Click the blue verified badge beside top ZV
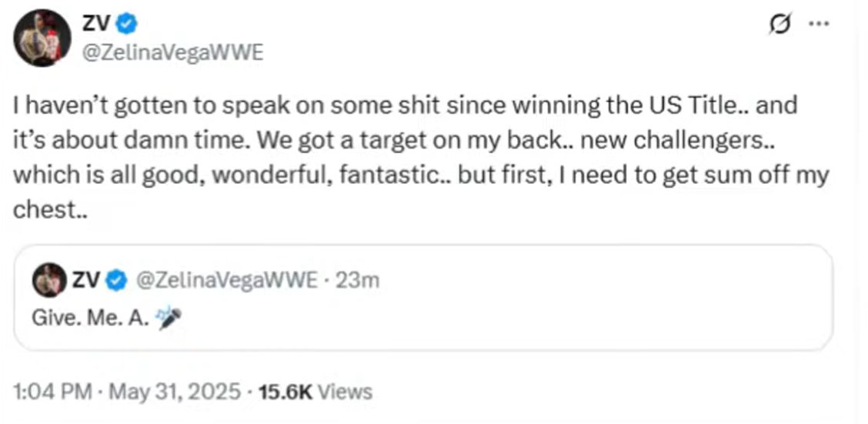This screenshot has height=424, width=868. (x=128, y=25)
